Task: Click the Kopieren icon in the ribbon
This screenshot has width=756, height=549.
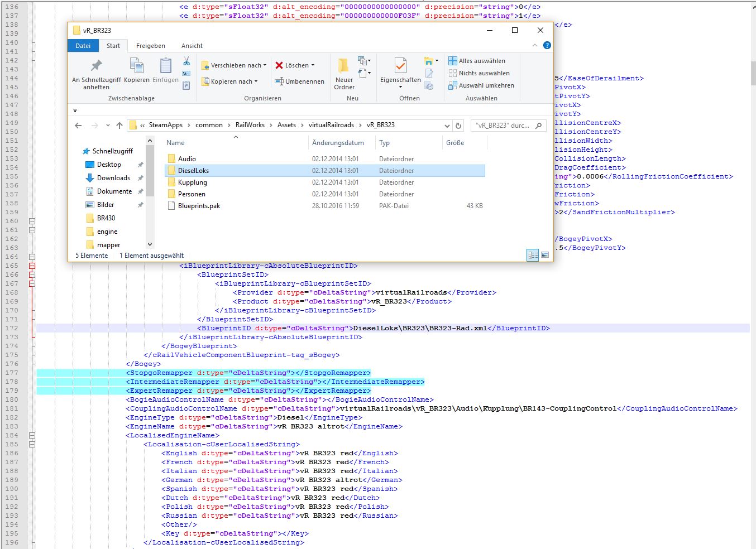Action: (137, 66)
